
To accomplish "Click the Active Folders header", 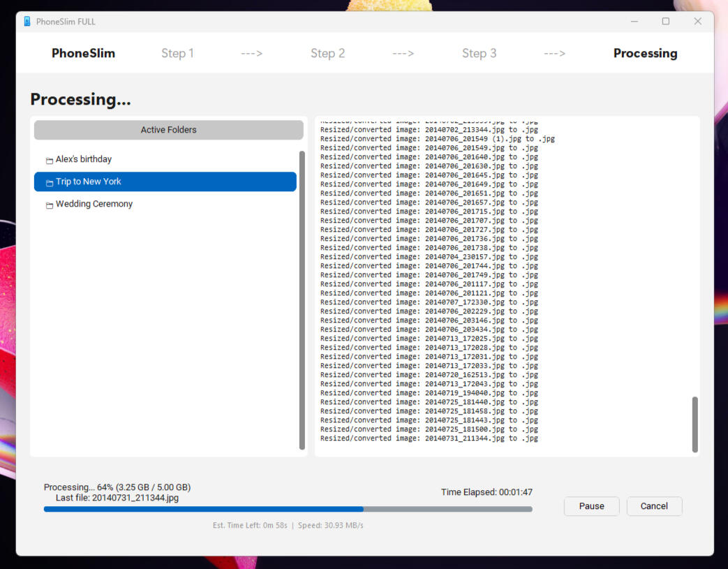I will [168, 130].
